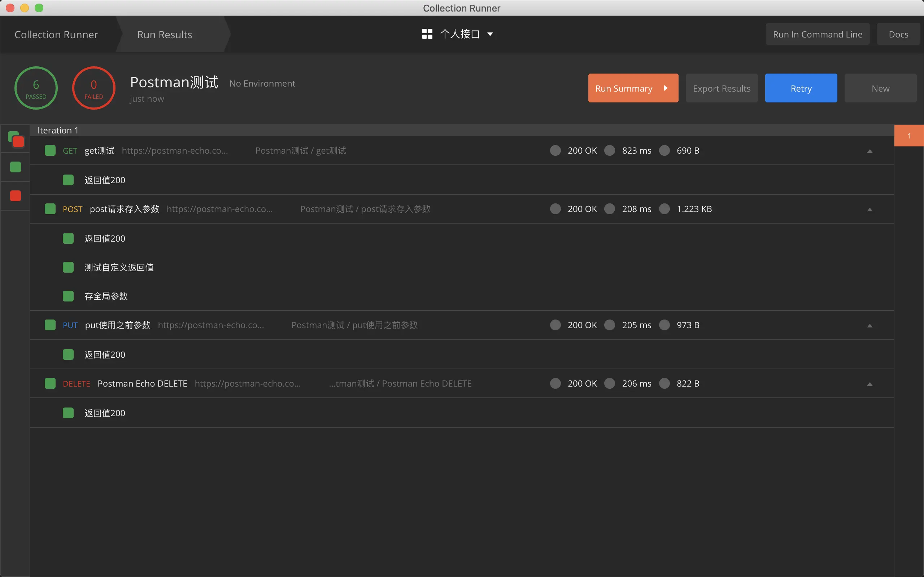Click the status circle beside 823 ms
Screen dimensions: 924x577
[610, 151]
